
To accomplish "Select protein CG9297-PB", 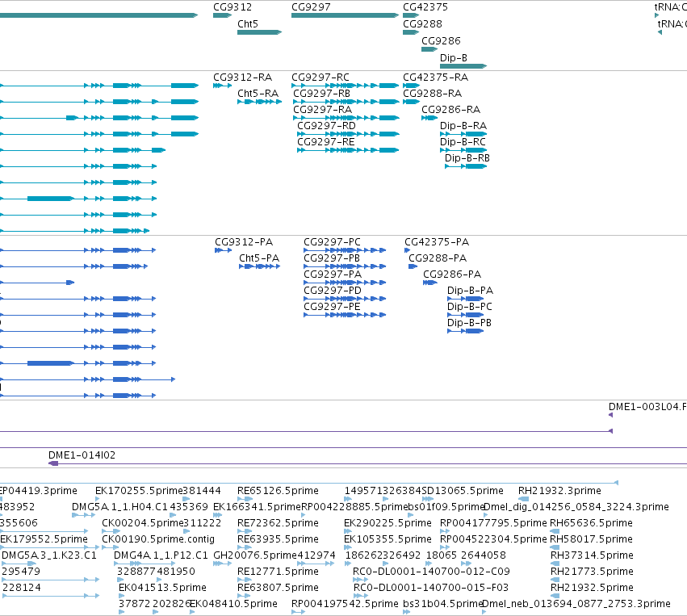I will (x=345, y=266).
